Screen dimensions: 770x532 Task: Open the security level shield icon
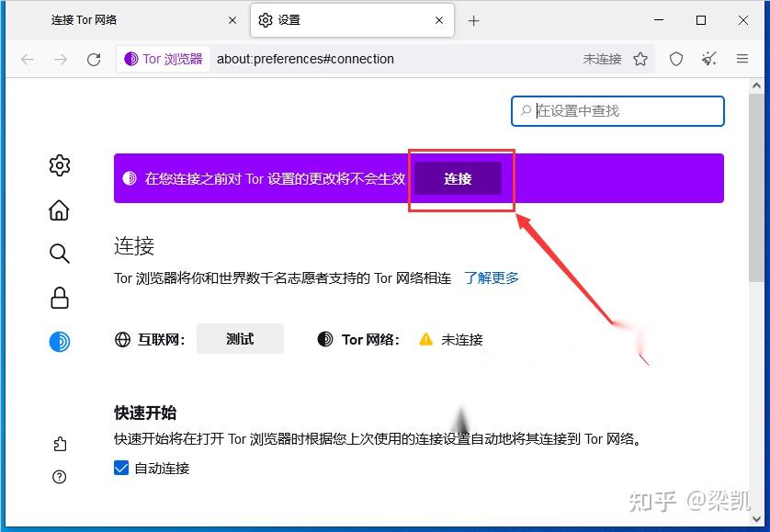675,58
